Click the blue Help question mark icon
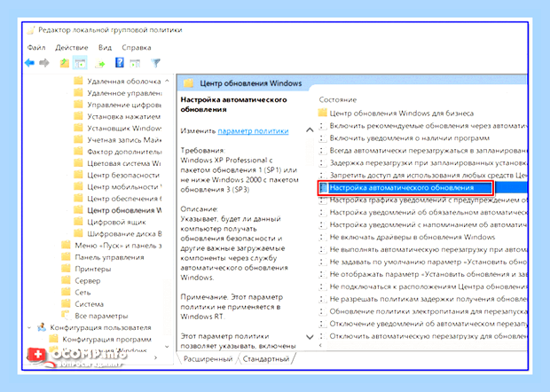Screen dimensions: 550x392 click(x=119, y=63)
